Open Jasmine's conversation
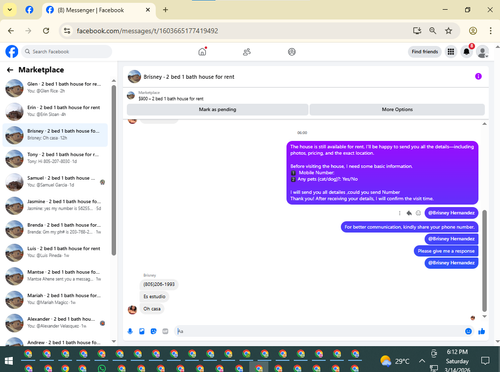 55,205
